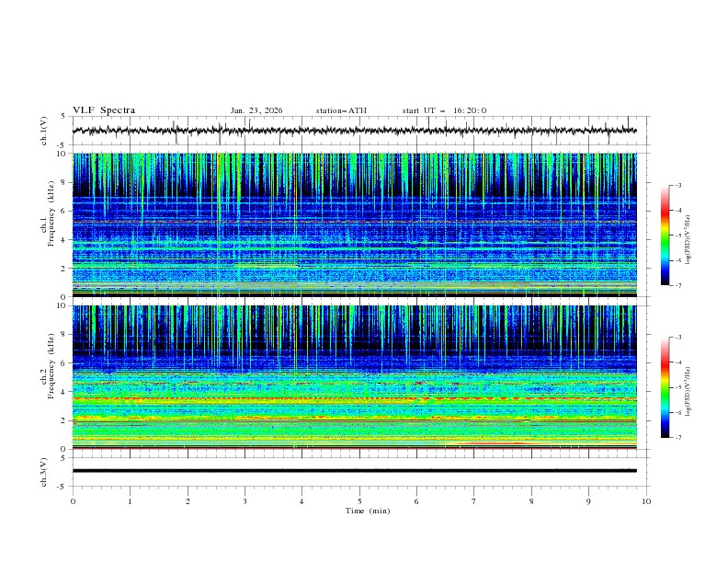This screenshot has height=563, width=728.
Task: Click the ch.2 spectrogram colorbar
Action: tap(665, 387)
